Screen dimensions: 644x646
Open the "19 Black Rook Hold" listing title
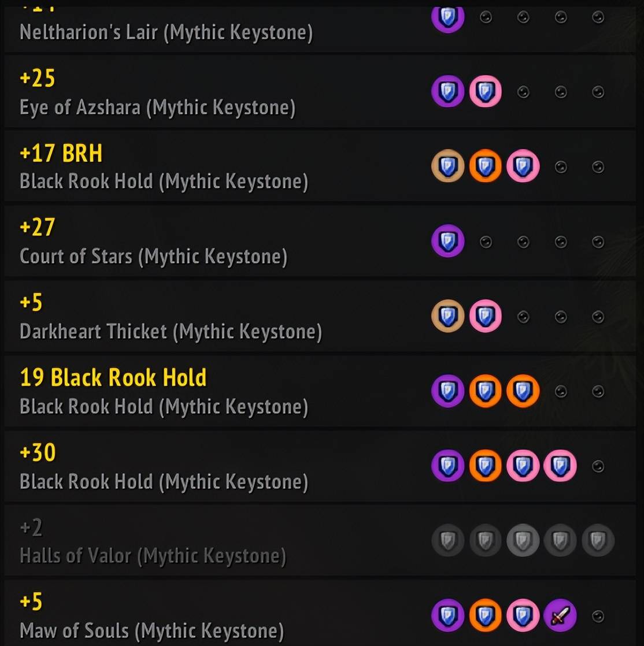113,378
